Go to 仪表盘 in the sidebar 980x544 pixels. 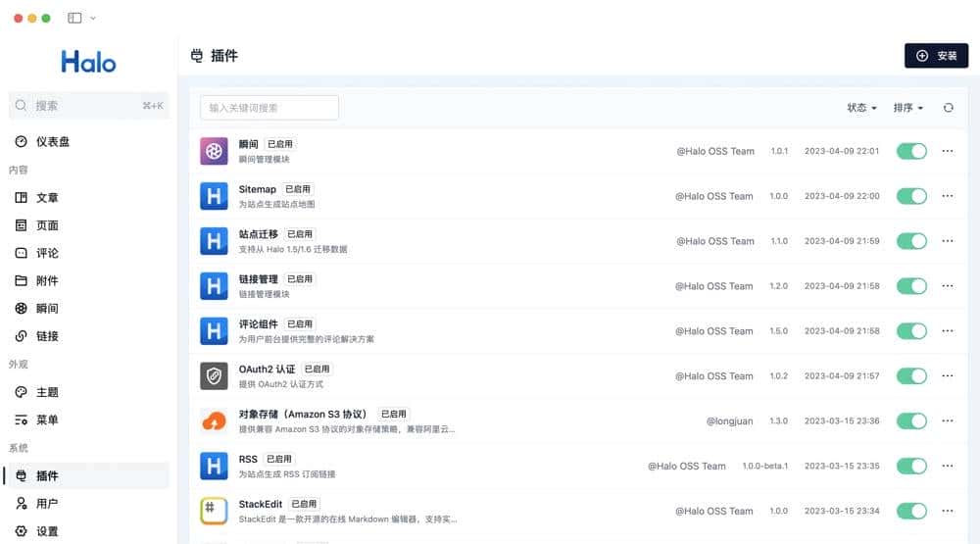coord(53,142)
